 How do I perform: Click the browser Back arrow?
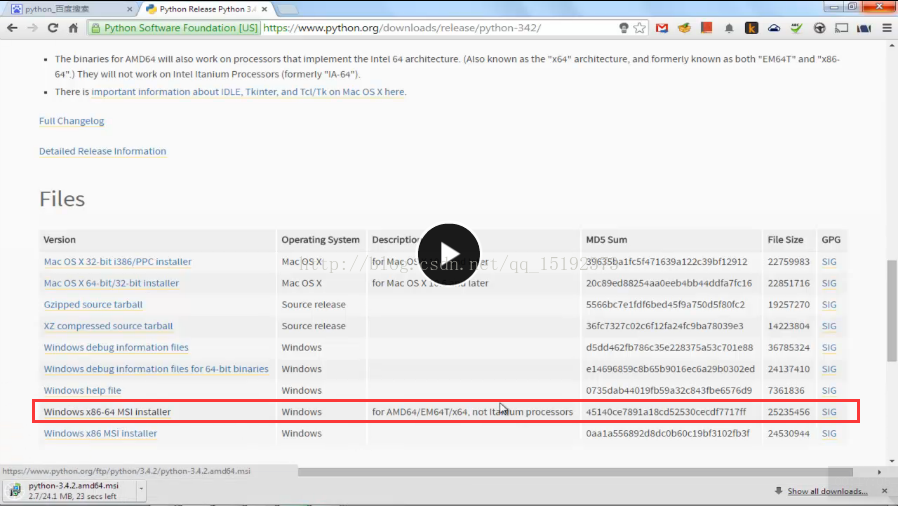pos(12,27)
